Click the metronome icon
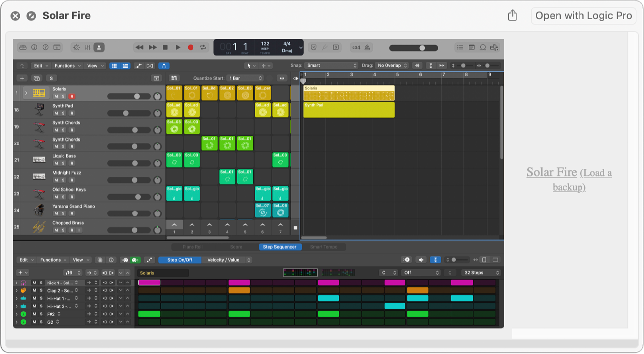 (367, 48)
